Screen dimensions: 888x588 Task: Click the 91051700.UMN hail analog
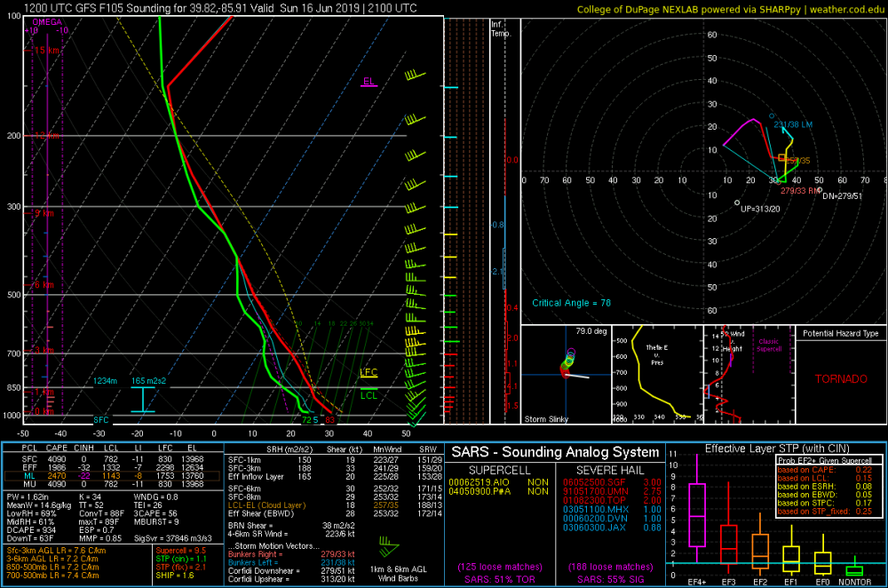click(x=595, y=491)
